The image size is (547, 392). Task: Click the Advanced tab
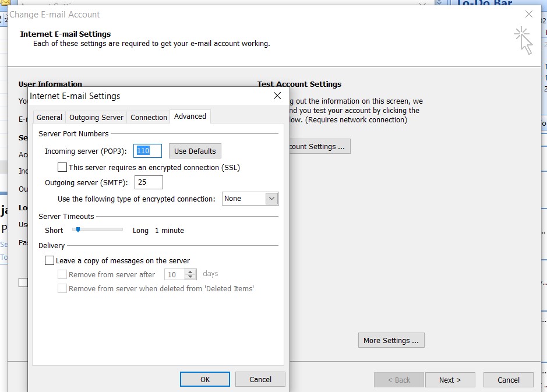[190, 116]
